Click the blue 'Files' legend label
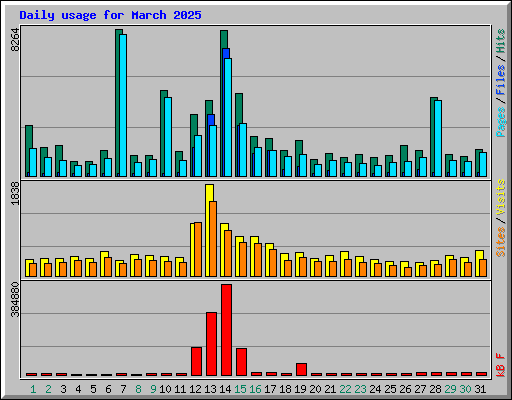This screenshot has width=512, height=400. point(501,80)
